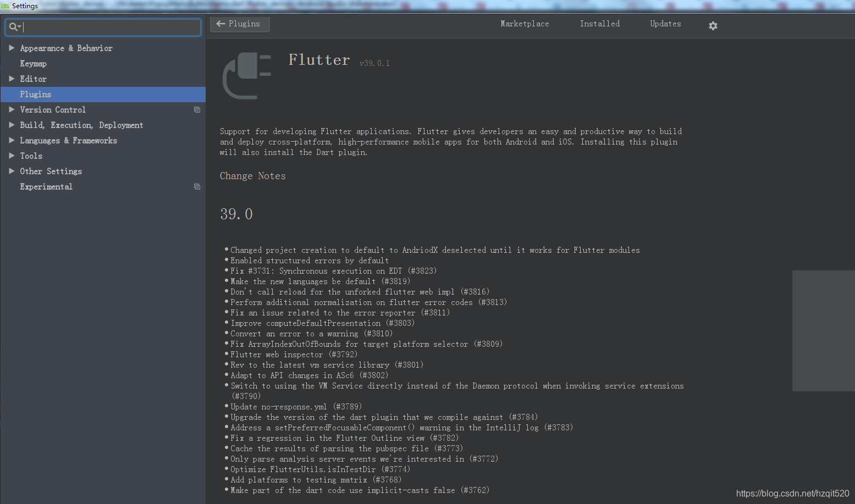Open Appearance & Behavior settings item

click(x=66, y=48)
